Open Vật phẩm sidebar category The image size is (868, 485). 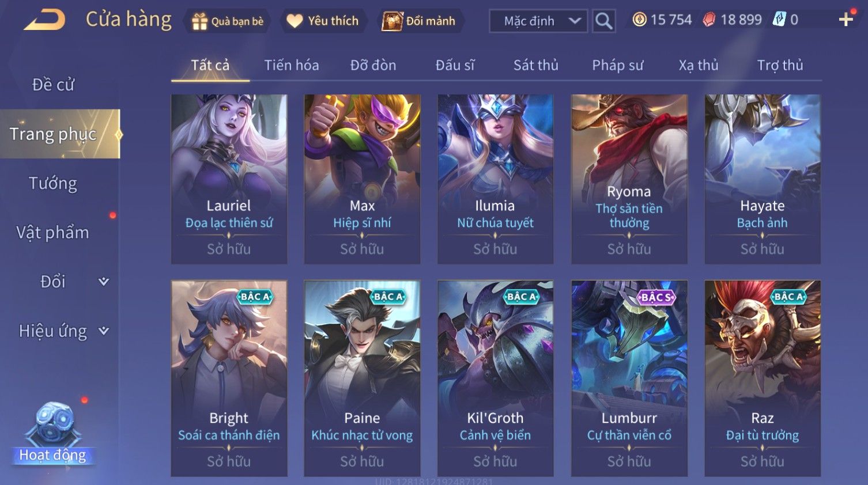pyautogui.click(x=53, y=233)
